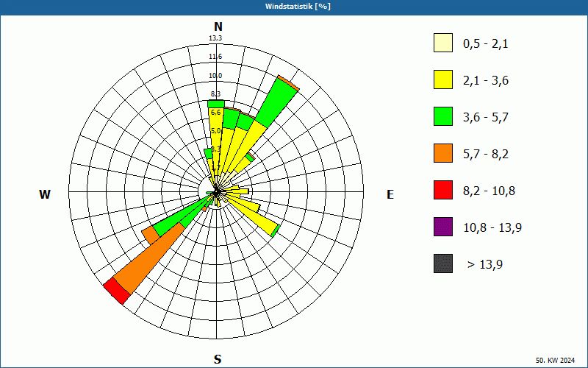Click the 2,1 - 3,6 yellow legend swatch
The image size is (588, 368).
point(443,79)
